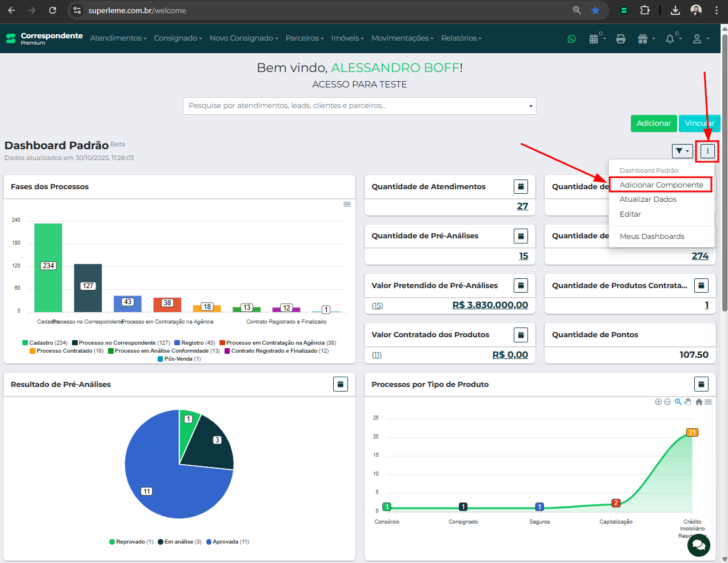Screen dimensions: 728x563
Task: Expand the Atendimentos navigation menu
Action: (118, 38)
